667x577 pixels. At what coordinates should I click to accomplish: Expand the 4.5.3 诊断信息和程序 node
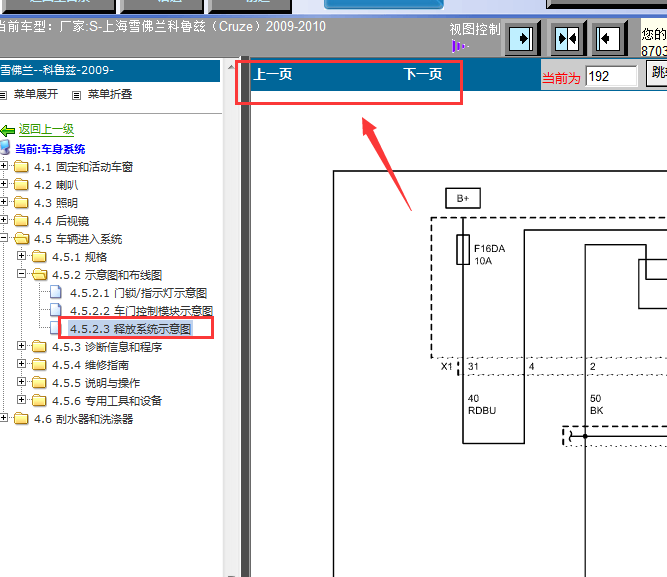(x=21, y=345)
